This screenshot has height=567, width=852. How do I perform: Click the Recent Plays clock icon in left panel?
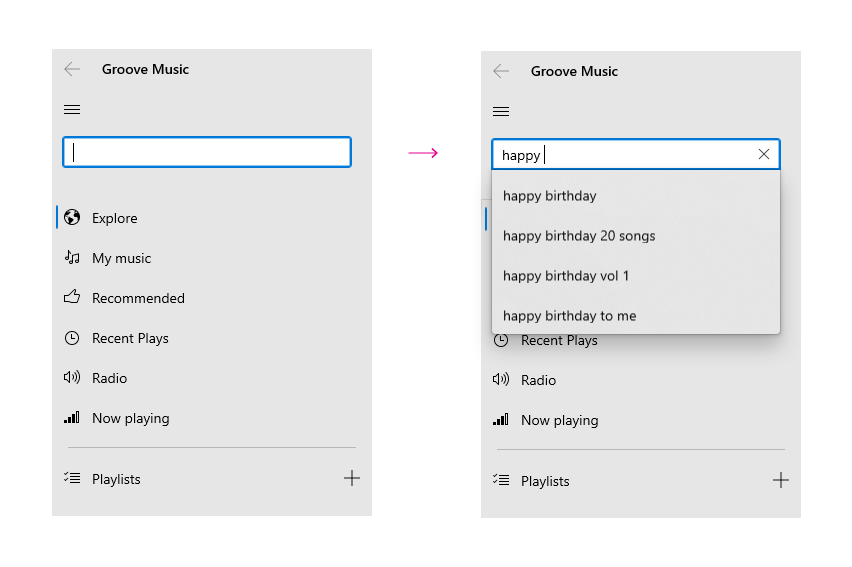(72, 338)
